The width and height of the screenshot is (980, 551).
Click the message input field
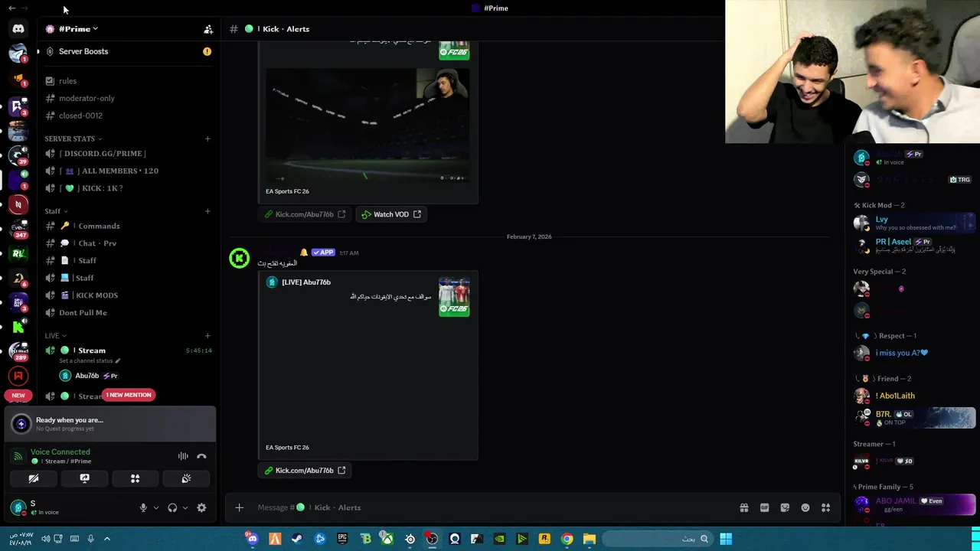pyautogui.click(x=490, y=507)
